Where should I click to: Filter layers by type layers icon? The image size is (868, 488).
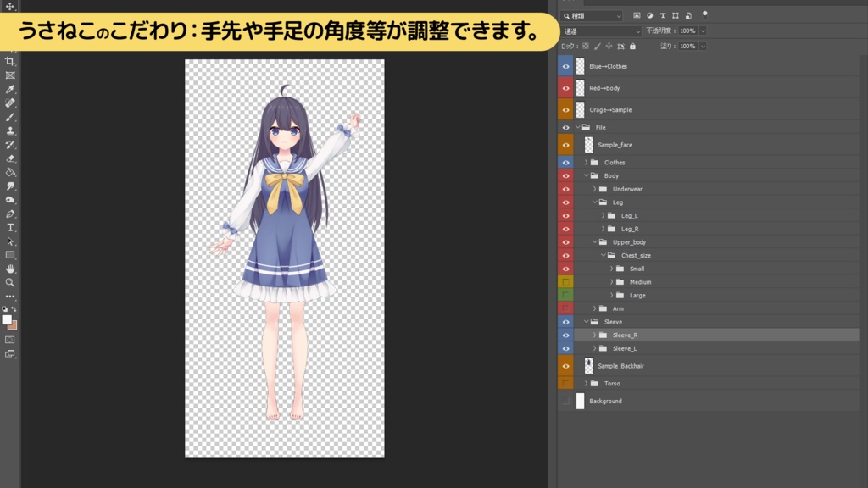tap(662, 16)
